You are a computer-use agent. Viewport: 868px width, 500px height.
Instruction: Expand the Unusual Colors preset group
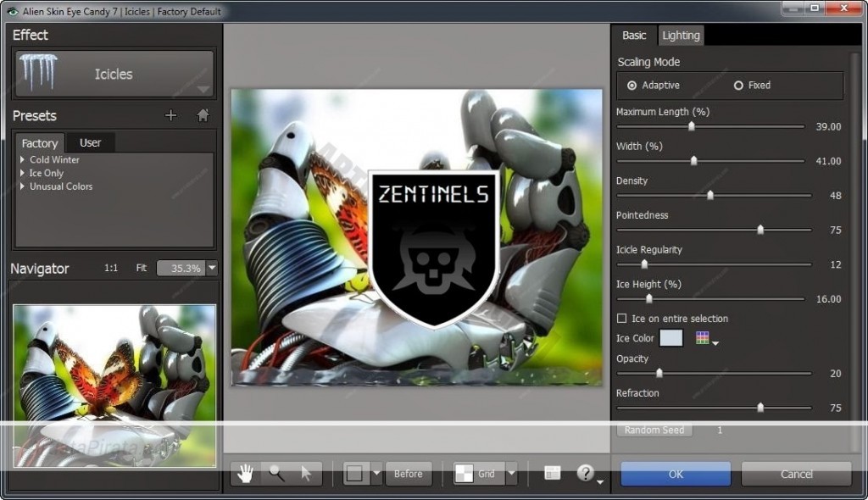(22, 186)
